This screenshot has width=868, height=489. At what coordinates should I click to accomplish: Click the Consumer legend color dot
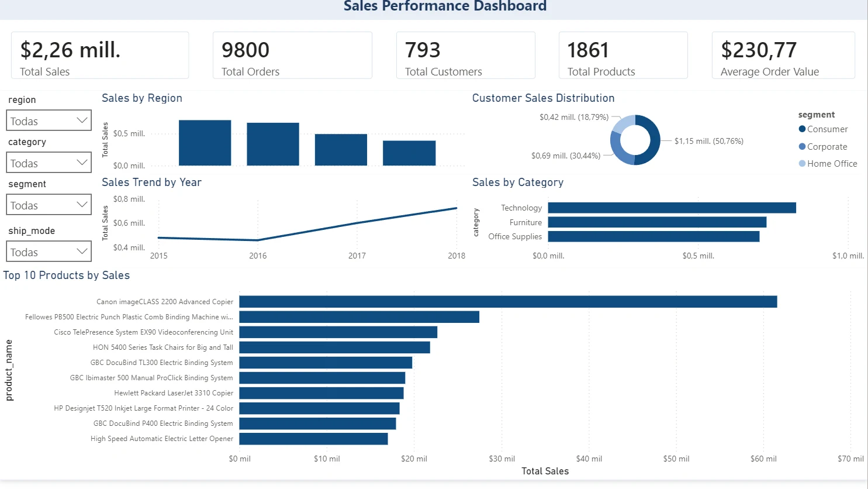(x=802, y=129)
